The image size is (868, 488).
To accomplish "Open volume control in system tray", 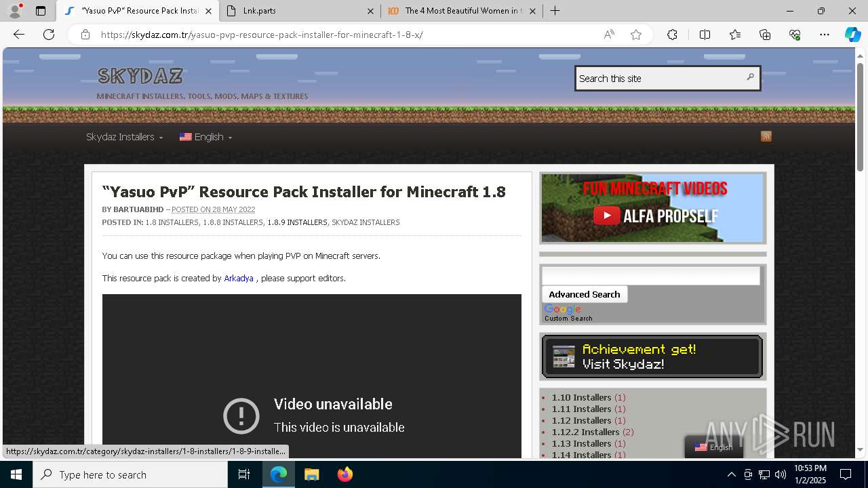I will click(x=781, y=474).
